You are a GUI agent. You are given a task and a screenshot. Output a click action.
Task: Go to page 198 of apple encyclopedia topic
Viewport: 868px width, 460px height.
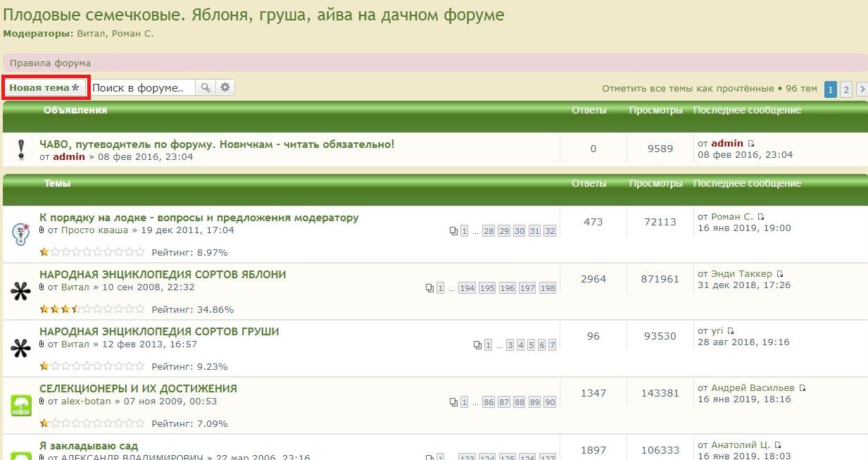click(x=548, y=288)
